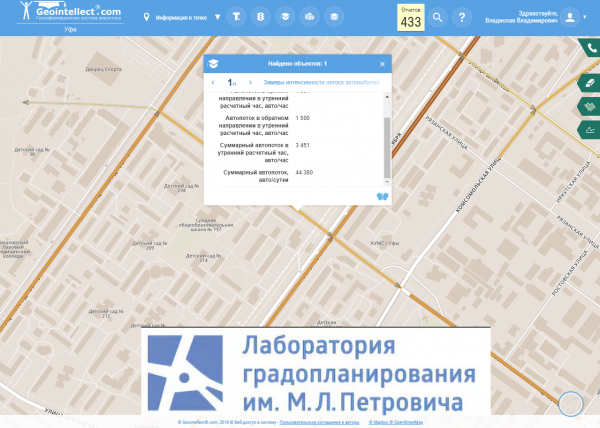This screenshot has height=428, width=600.
Task: Click the Детский сад № 212 map label
Action: (x=106, y=314)
